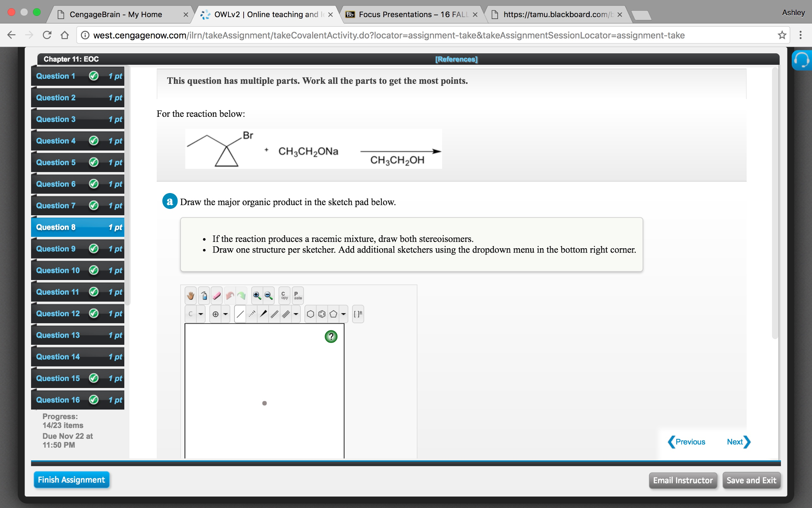This screenshot has height=508, width=812.
Task: Click the C copy button in toolbar
Action: 283,296
